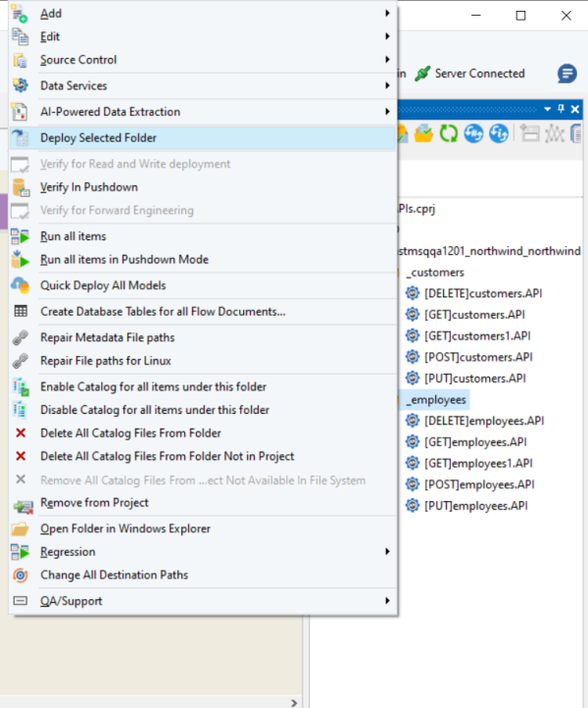This screenshot has height=708, width=588.
Task: Select [GET]customers1.API in project tree
Action: coord(477,336)
